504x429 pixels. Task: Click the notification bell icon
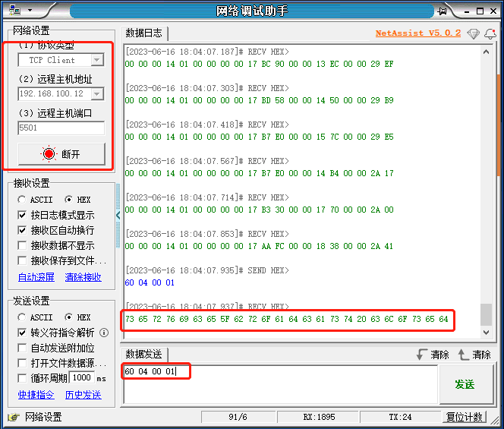490,33
